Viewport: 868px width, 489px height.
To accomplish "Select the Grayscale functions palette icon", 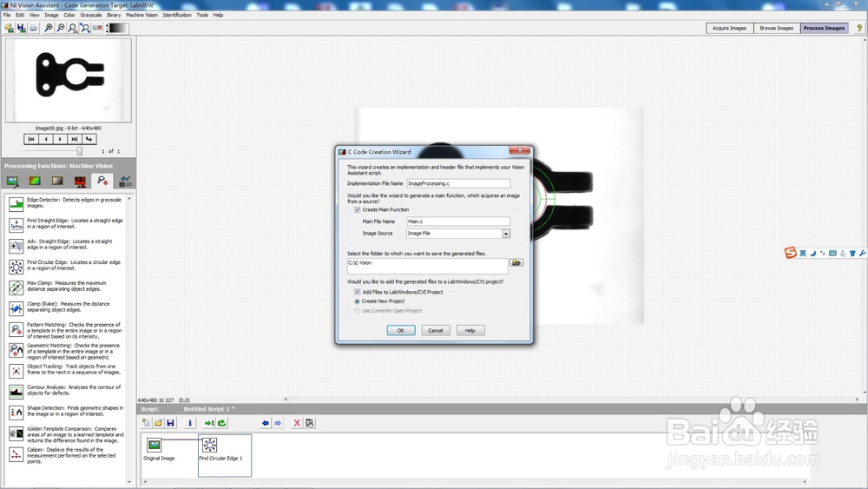I will point(57,181).
